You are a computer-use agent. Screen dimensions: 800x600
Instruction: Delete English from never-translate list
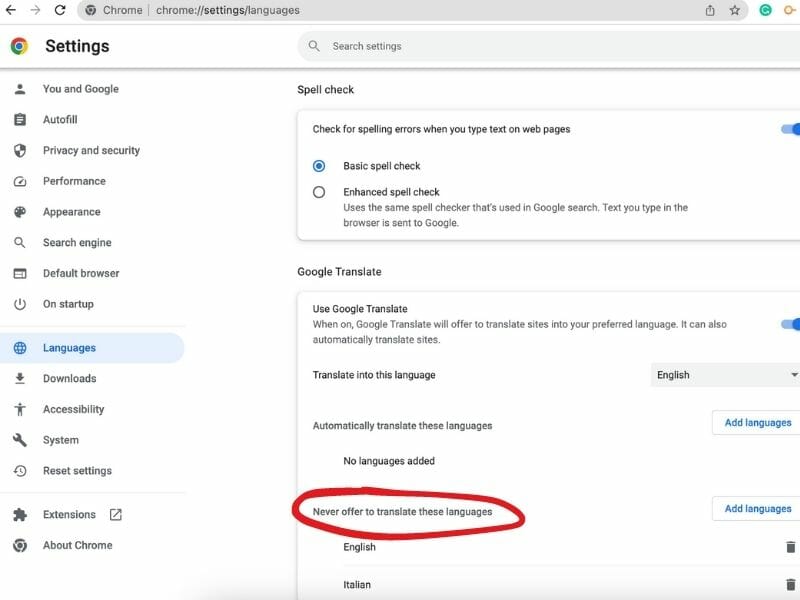pyautogui.click(x=791, y=547)
